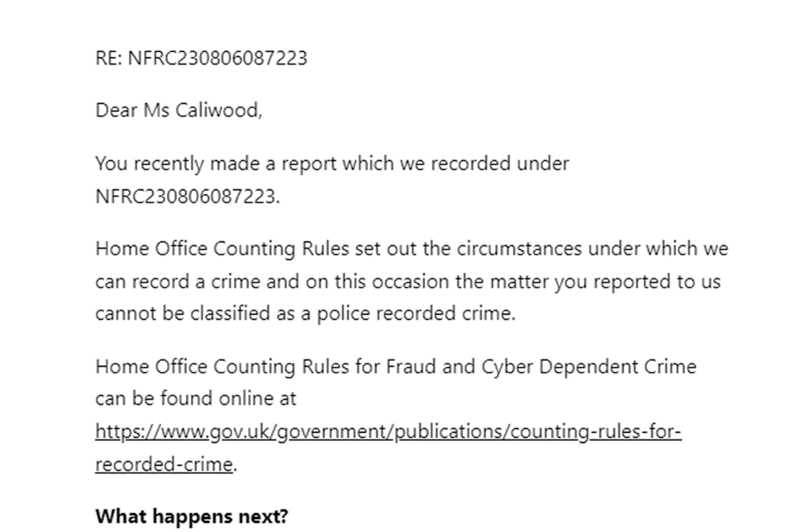Screen dimensions: 805x532
Task: Click reference NFRC230806087223 ending with a period
Action: (188, 197)
